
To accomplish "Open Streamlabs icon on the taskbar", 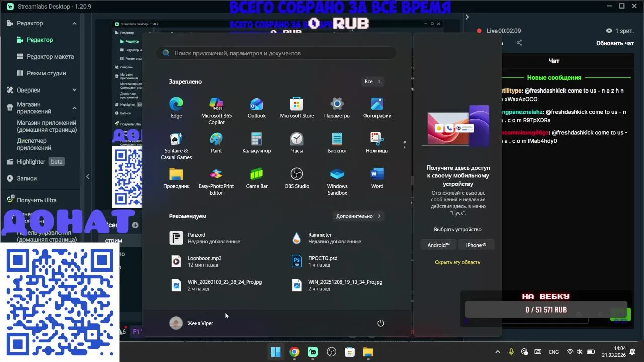I will [x=313, y=352].
